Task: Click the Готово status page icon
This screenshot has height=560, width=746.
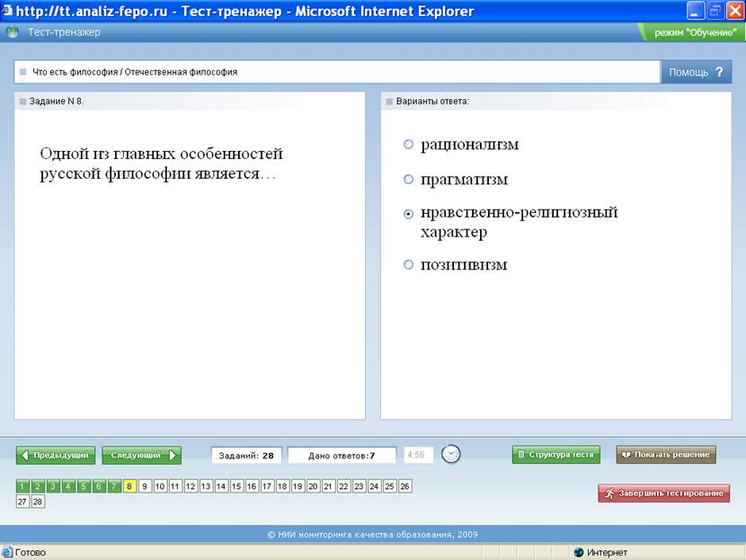Action: click(7, 553)
